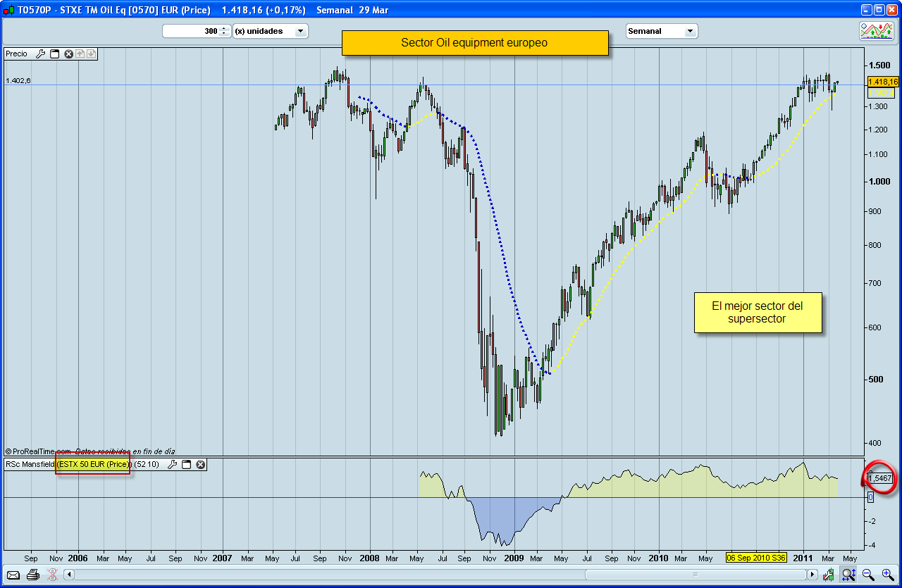Increase the 300 units stepper value
This screenshot has width=902, height=588.
pos(224,28)
